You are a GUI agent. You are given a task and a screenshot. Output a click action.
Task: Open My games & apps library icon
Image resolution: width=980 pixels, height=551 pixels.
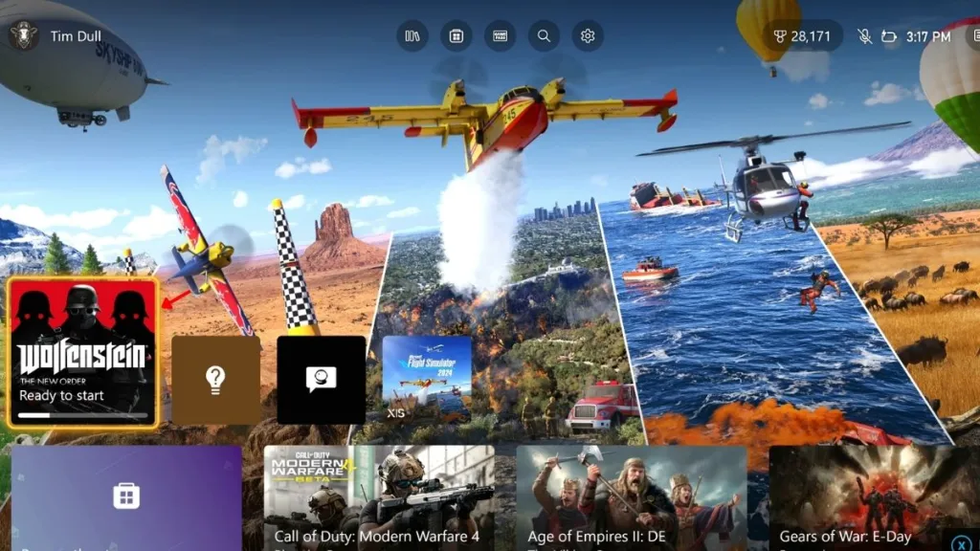[412, 36]
